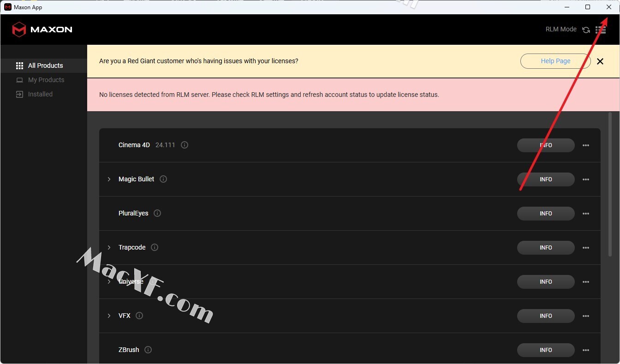Expand the VFX product group
620x364 pixels.
coord(109,316)
